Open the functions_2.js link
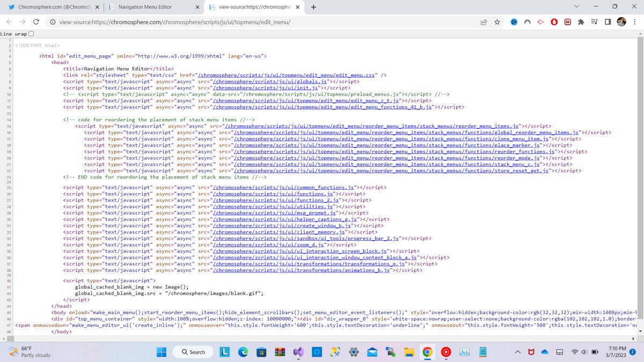Viewport: 644px width, 362px height. 277,201
